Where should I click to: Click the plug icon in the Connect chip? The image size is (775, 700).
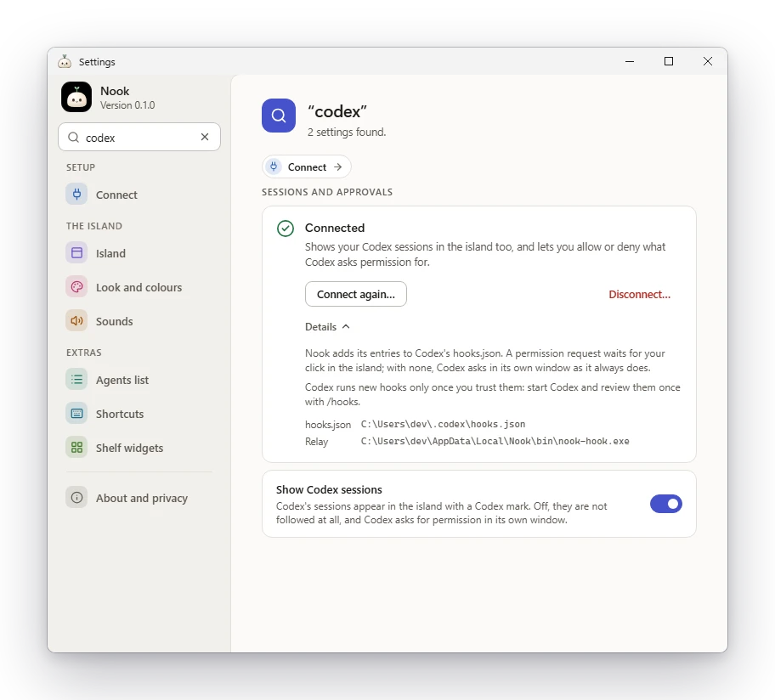[274, 167]
